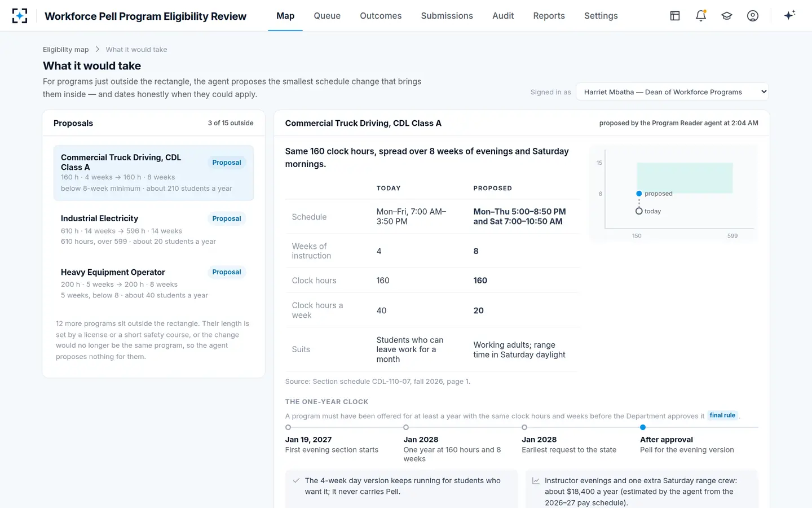Click the hollow today point on the chart
This screenshot has height=508, width=812.
639,211
